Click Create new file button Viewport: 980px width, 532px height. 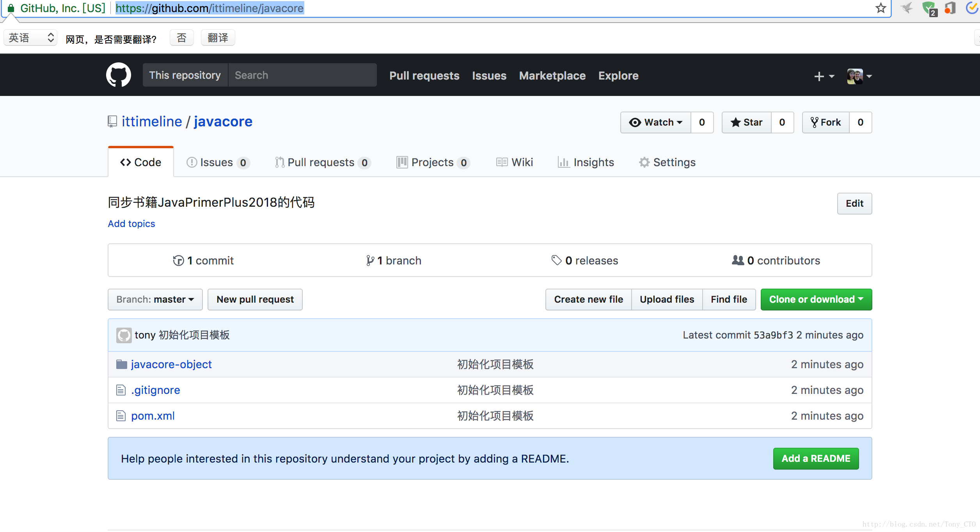point(588,300)
